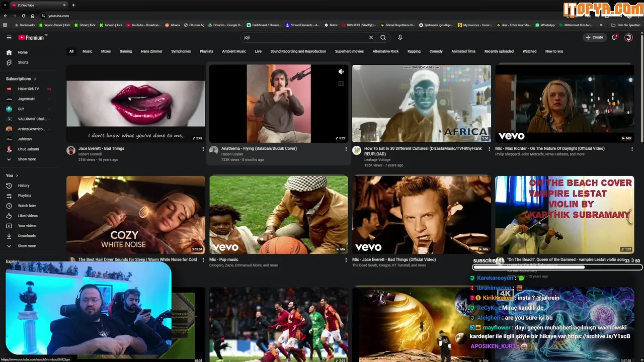Open options menu for Mix - Pop music

coord(346,260)
